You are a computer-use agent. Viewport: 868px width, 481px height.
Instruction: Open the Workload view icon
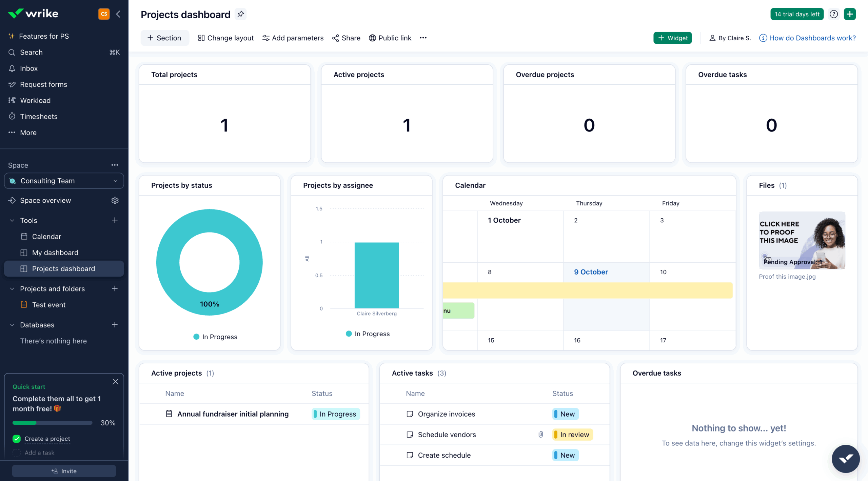tap(12, 100)
